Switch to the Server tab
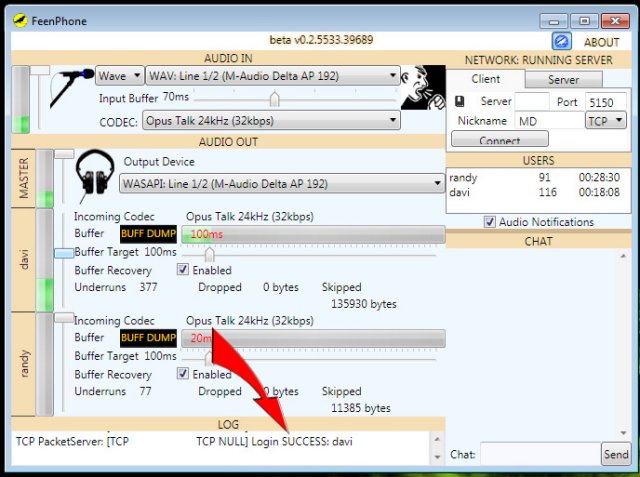Image resolution: width=640 pixels, height=477 pixels. pos(563,80)
